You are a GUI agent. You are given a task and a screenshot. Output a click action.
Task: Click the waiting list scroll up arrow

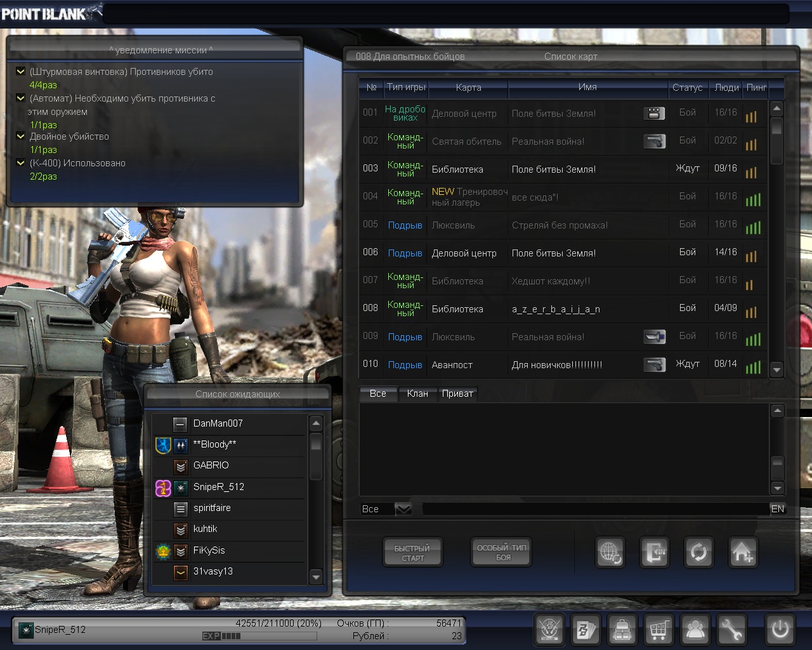(316, 423)
